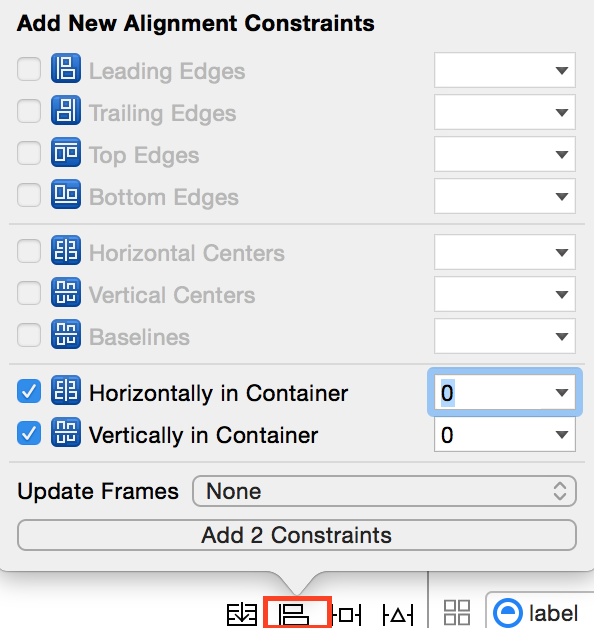
Task: Tick the Leading Edges checkbox
Action: click(x=29, y=69)
